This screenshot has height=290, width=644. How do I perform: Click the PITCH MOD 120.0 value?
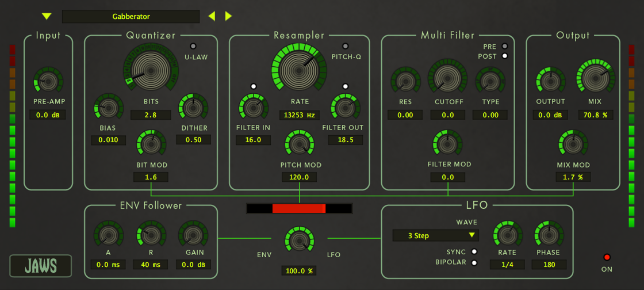click(300, 177)
